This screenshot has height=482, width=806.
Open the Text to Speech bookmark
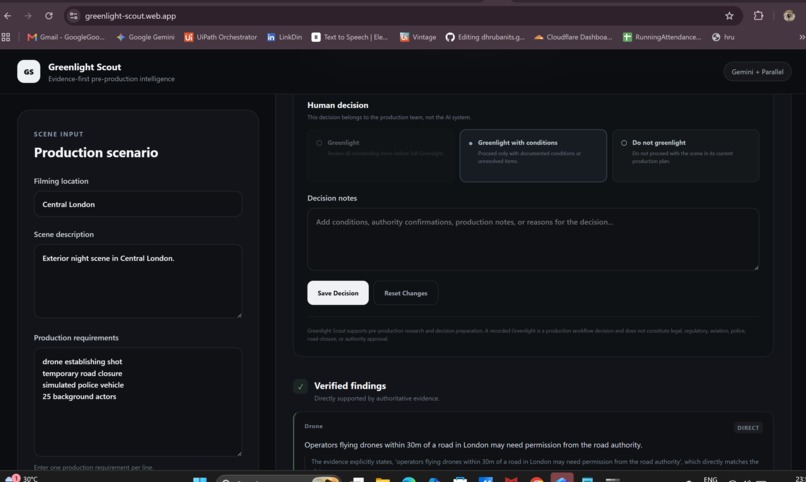[x=350, y=37]
